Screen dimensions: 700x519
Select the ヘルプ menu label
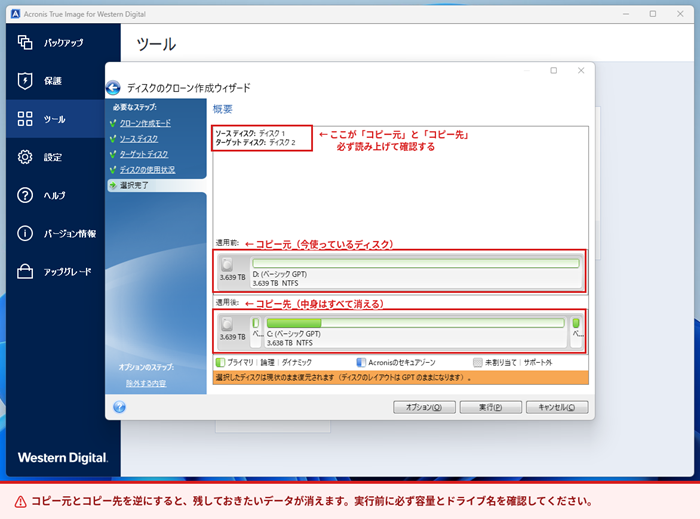click(54, 195)
